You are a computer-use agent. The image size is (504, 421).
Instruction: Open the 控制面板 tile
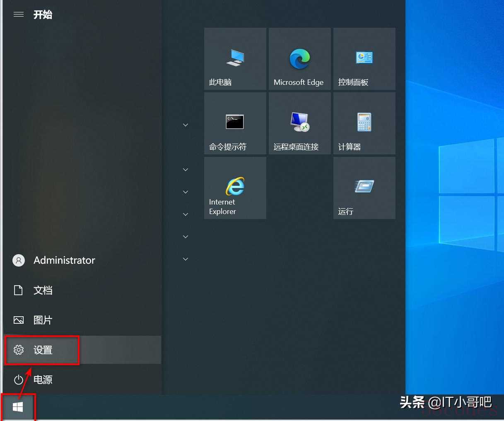[364, 59]
